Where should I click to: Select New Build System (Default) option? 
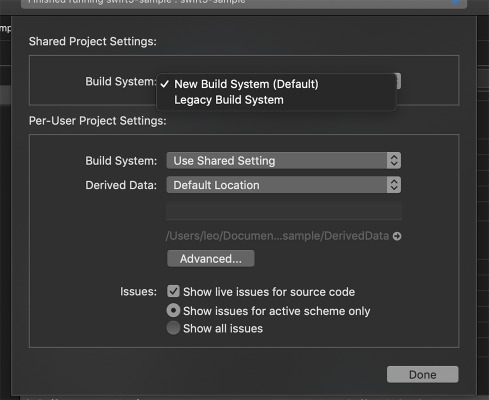pyautogui.click(x=276, y=84)
